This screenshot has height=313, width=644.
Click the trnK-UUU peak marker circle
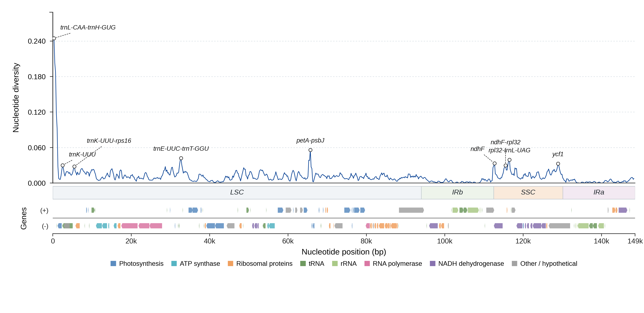tap(63, 165)
